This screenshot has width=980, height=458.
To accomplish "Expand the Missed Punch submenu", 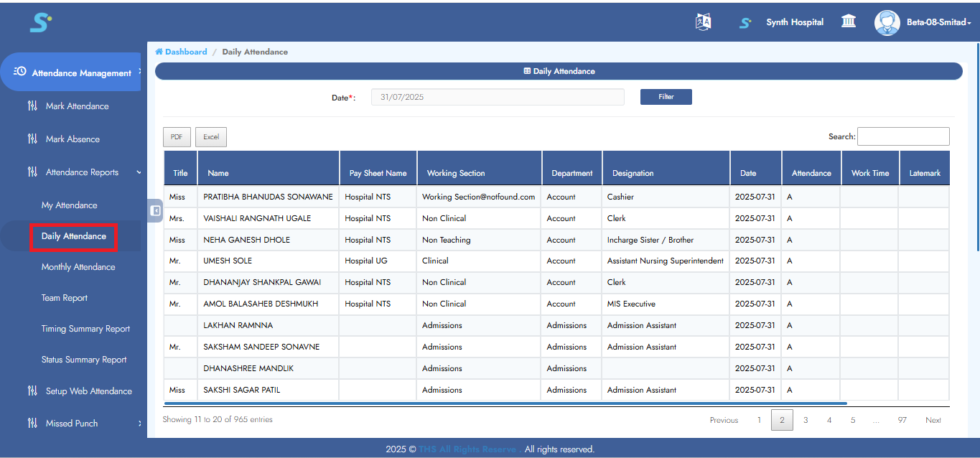I will [139, 424].
